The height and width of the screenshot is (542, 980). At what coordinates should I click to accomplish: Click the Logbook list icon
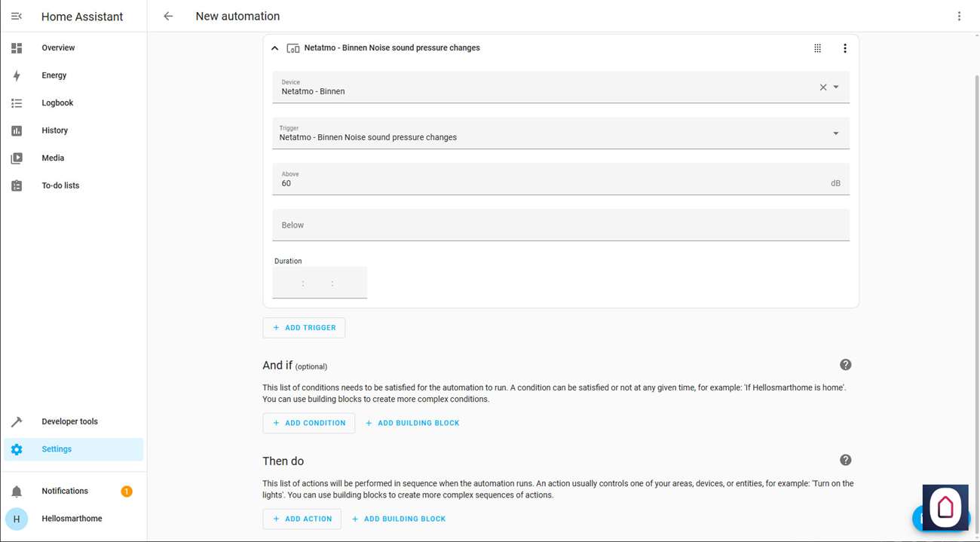tap(17, 103)
